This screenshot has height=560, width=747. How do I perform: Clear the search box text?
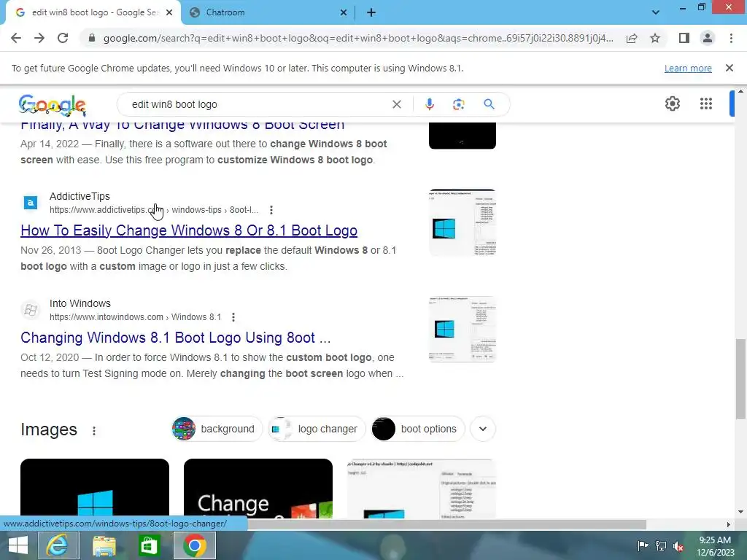pyautogui.click(x=396, y=104)
